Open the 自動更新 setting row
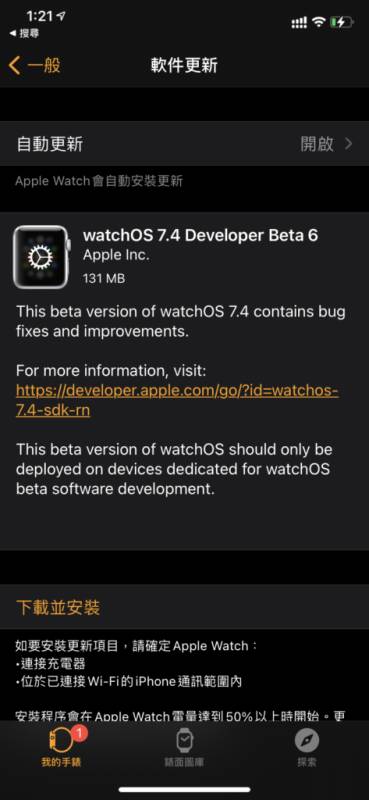 pyautogui.click(x=184, y=144)
